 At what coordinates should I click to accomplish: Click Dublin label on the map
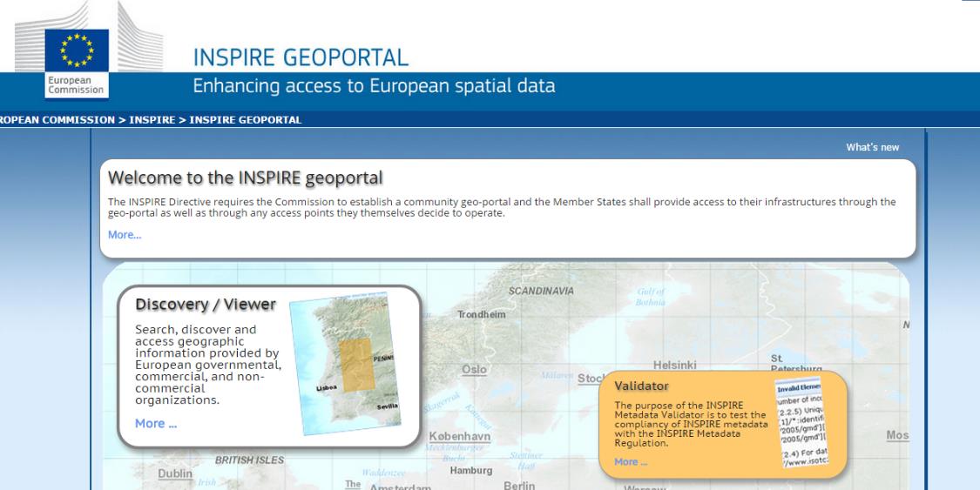coord(175,473)
